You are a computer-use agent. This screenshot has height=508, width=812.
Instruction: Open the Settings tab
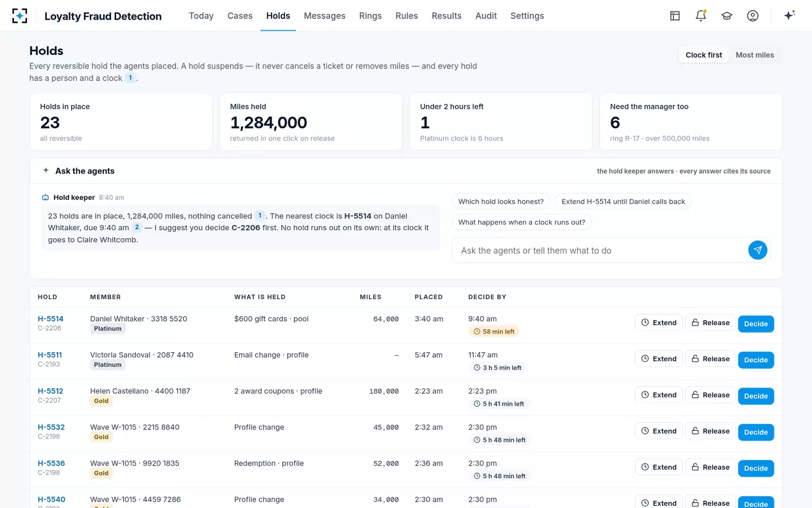(x=527, y=16)
